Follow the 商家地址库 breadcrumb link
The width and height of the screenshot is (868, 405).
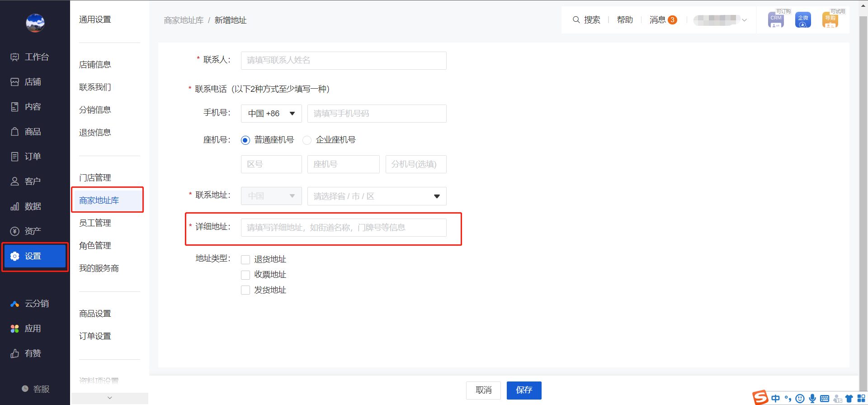pos(184,20)
